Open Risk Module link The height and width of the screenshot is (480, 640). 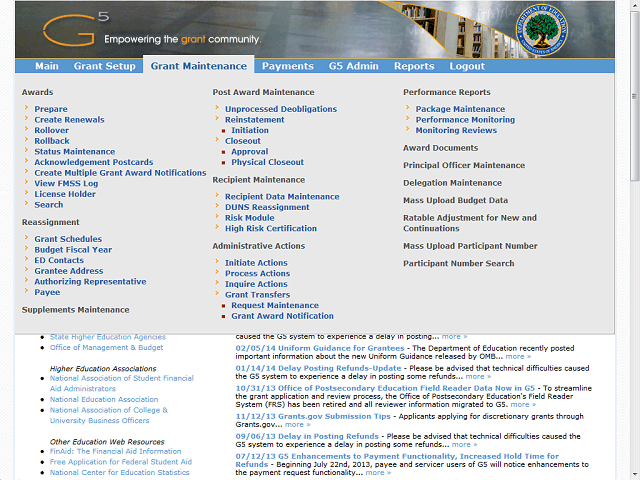[249, 218]
